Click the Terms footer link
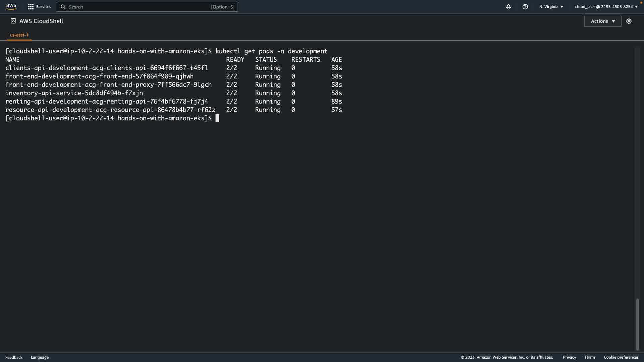 click(590, 357)
